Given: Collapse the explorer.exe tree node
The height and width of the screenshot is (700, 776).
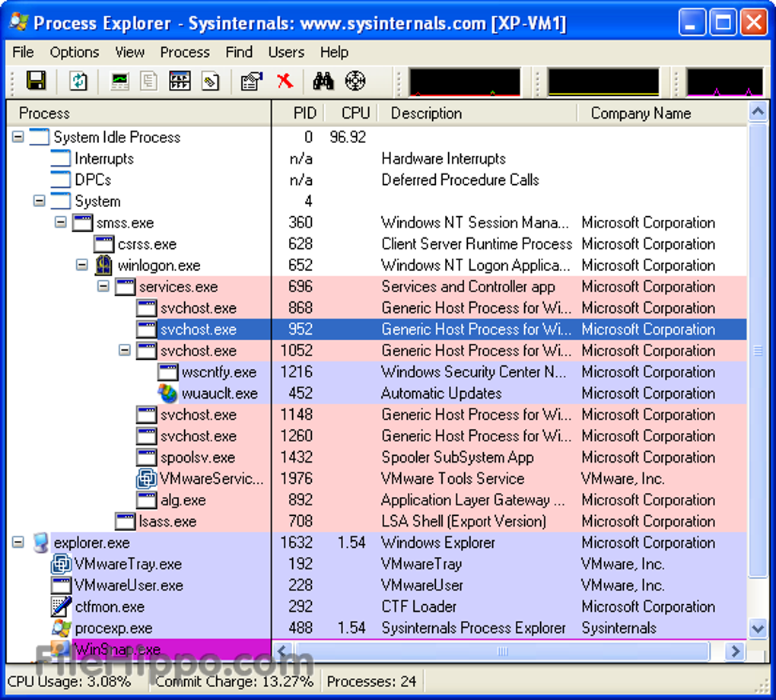Looking at the screenshot, I should pyautogui.click(x=18, y=542).
